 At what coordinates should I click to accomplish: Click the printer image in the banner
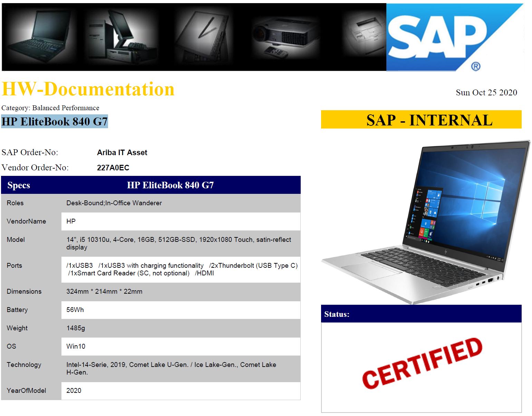coord(364,35)
